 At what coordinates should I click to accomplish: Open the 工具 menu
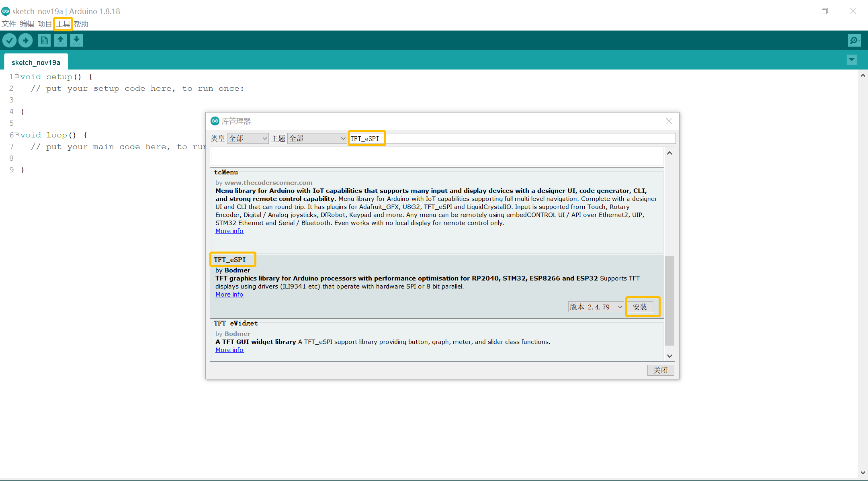pos(63,24)
